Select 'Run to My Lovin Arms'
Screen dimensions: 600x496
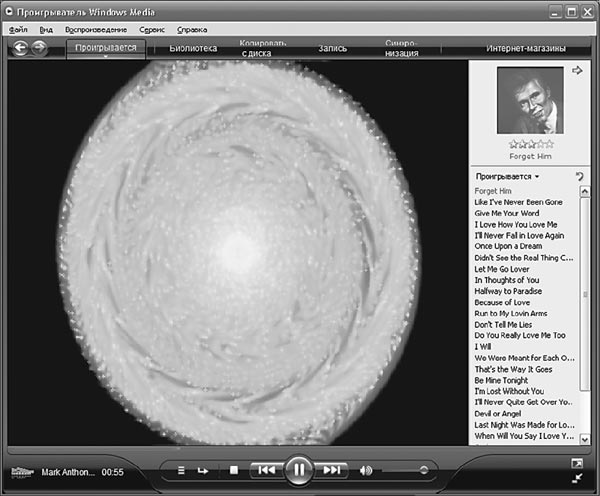[x=511, y=313]
